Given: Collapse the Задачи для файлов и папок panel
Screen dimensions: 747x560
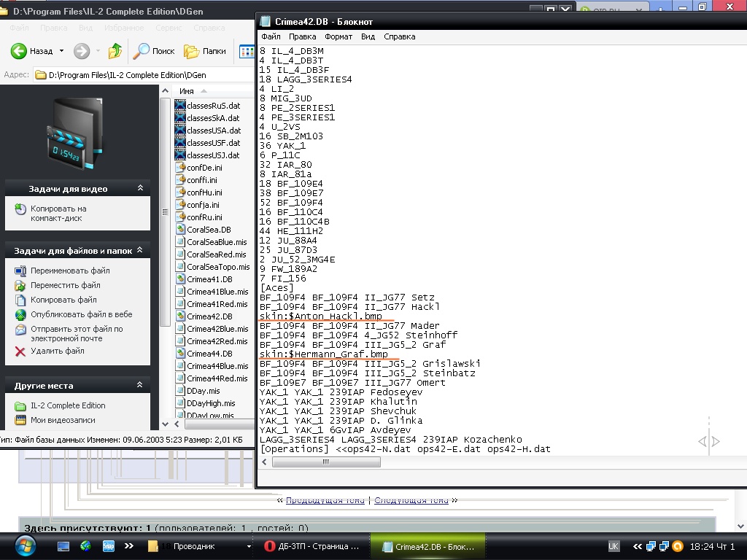Looking at the screenshot, I should tap(140, 250).
